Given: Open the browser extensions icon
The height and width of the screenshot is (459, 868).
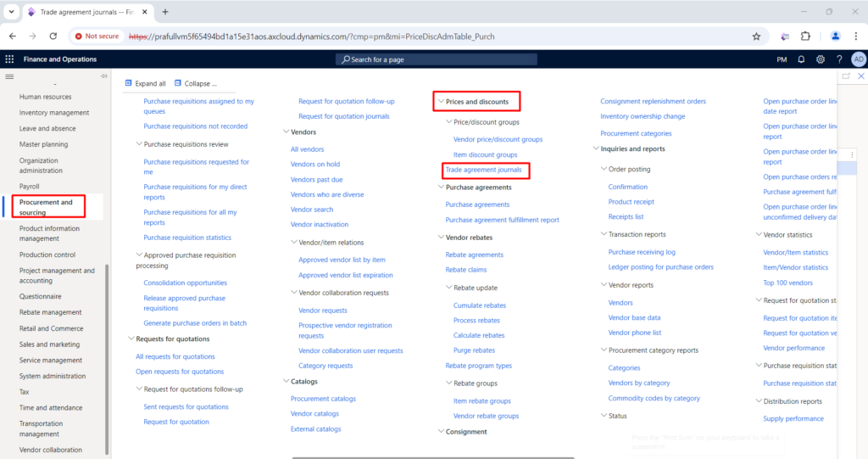Looking at the screenshot, I should click(x=805, y=36).
